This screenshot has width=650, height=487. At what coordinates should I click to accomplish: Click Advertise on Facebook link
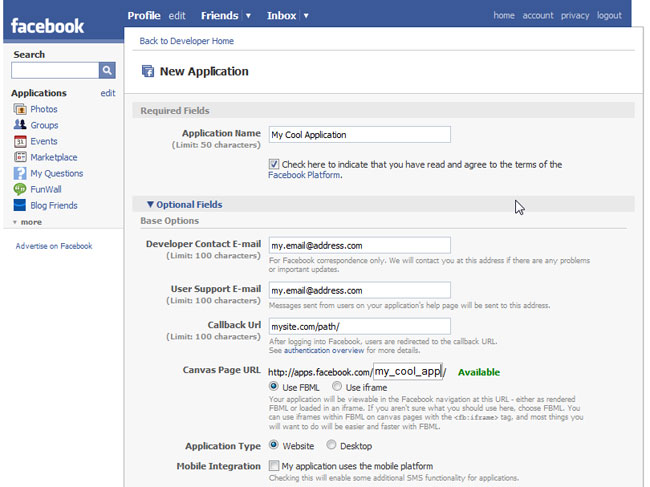tap(54, 246)
